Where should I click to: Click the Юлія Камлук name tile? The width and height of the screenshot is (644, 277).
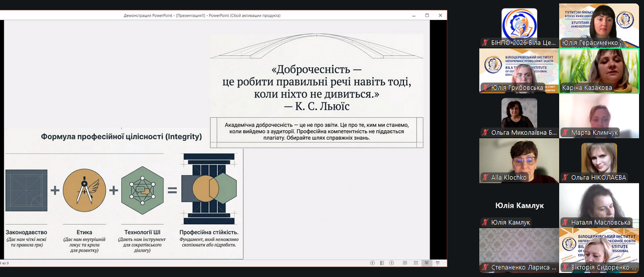[519, 206]
